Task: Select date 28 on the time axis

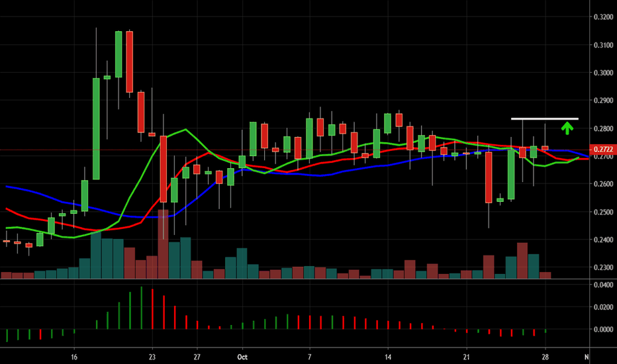Action: 545,357
